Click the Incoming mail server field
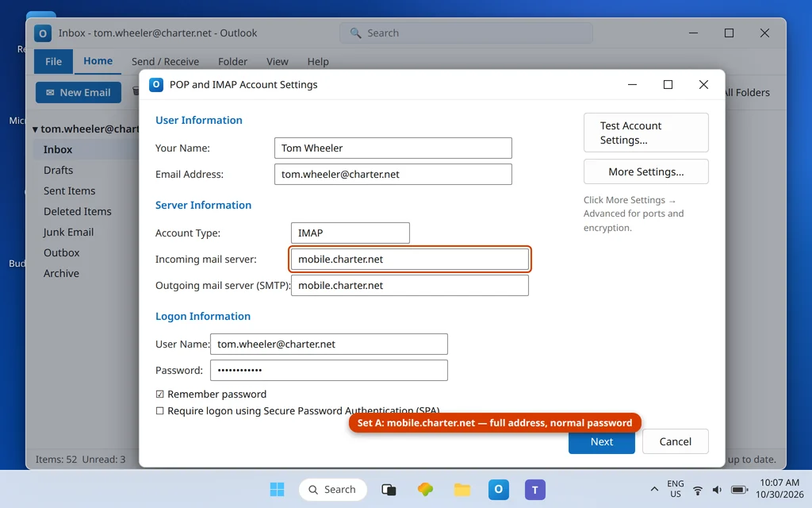Screen dimensions: 812x508 [410, 260]
